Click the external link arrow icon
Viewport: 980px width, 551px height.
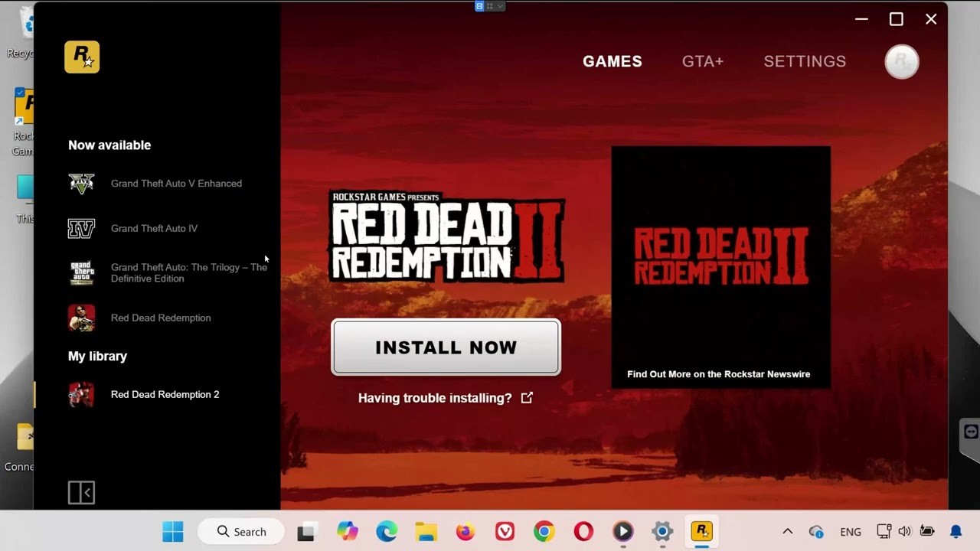pyautogui.click(x=527, y=397)
